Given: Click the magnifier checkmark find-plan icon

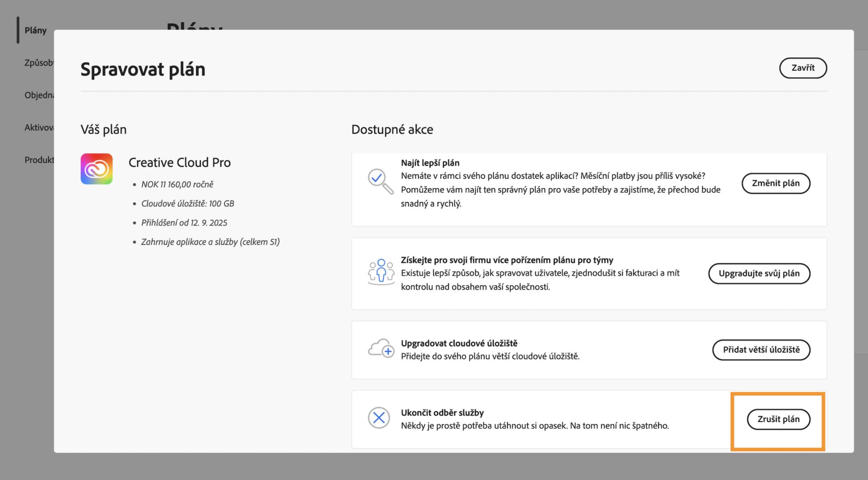Looking at the screenshot, I should [380, 181].
